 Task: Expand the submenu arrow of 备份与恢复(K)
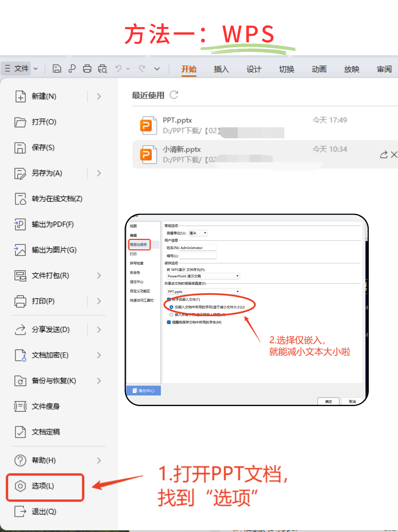pyautogui.click(x=99, y=381)
